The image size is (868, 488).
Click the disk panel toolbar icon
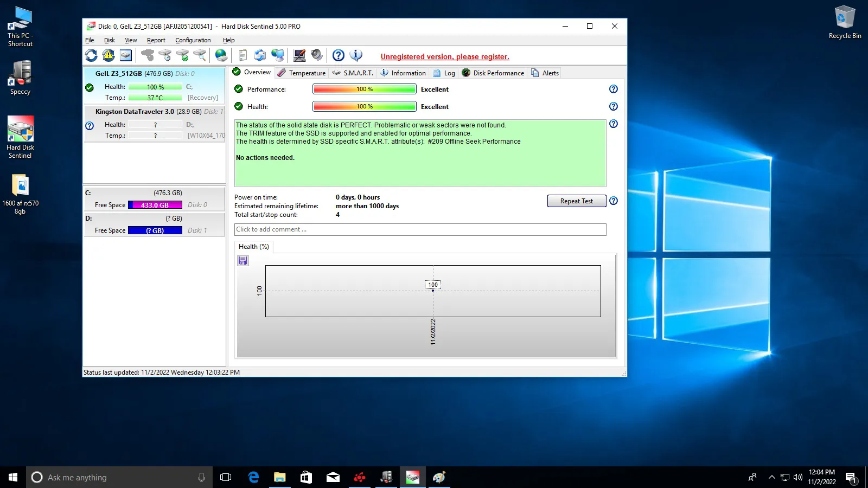(x=126, y=55)
